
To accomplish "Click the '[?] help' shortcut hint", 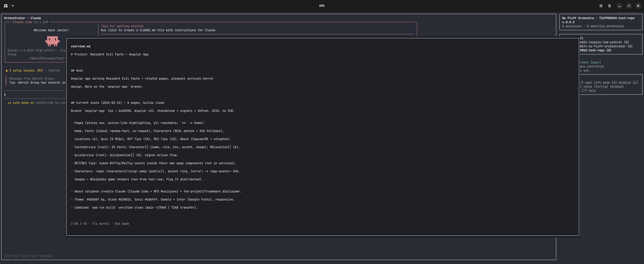I will [588, 91].
